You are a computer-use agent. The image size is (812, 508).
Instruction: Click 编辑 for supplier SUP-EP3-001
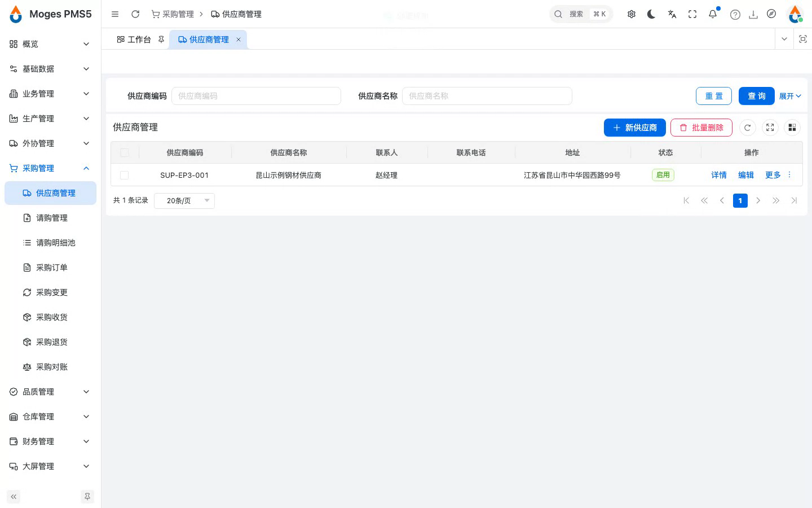pyautogui.click(x=746, y=175)
